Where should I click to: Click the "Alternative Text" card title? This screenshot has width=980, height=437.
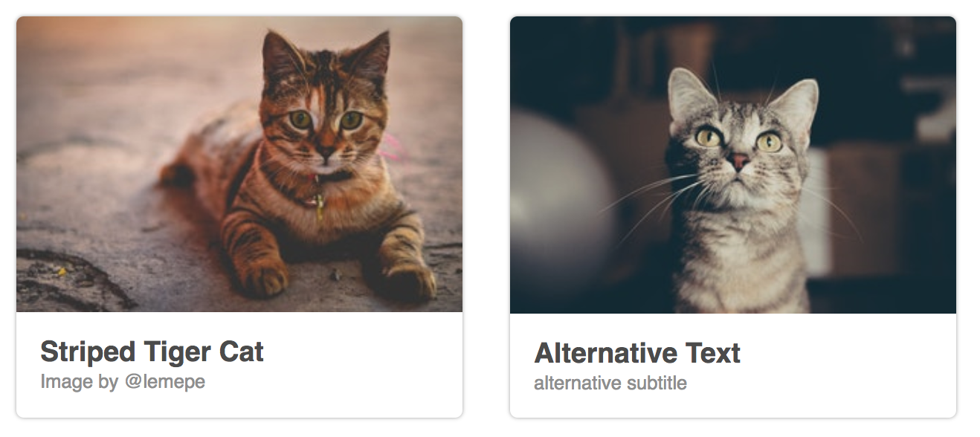coord(637,353)
